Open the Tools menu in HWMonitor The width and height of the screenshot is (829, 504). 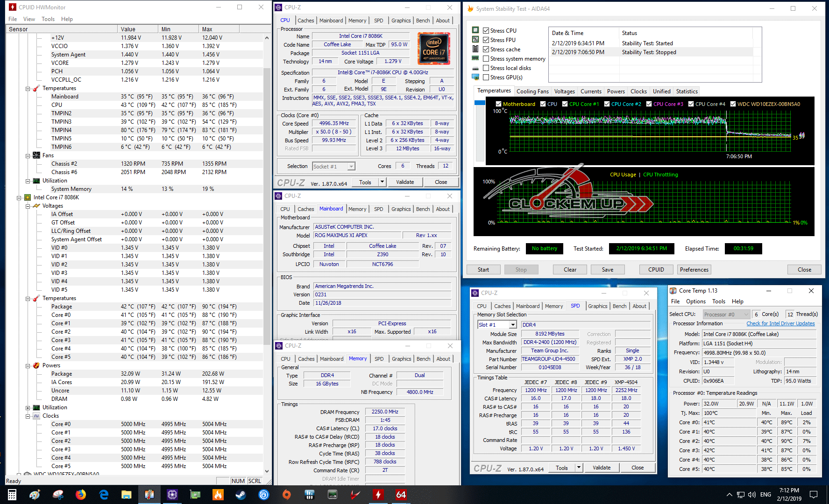(x=48, y=19)
